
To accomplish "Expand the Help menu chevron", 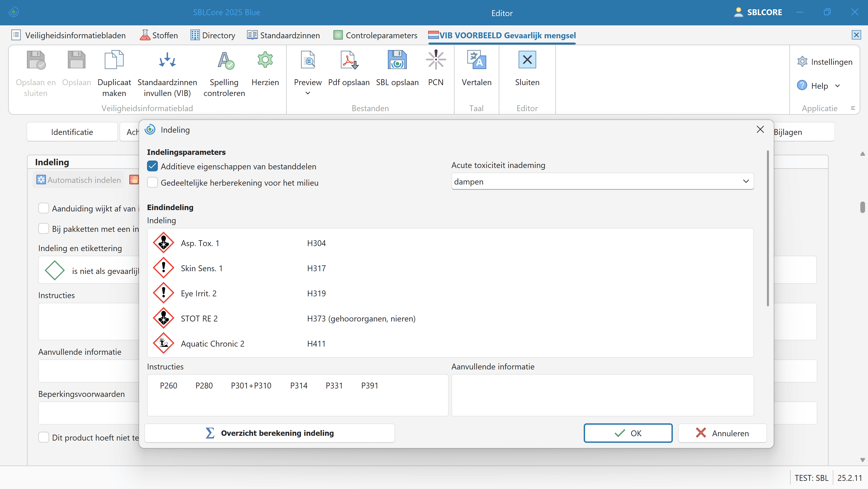I will click(x=837, y=86).
